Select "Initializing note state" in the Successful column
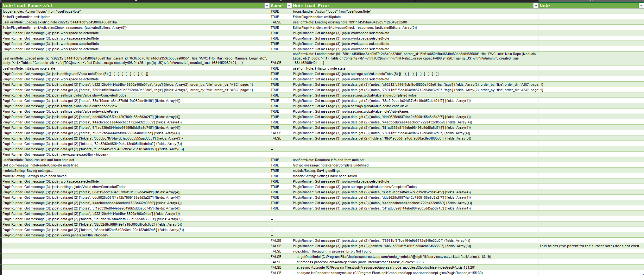 click(x=136, y=68)
